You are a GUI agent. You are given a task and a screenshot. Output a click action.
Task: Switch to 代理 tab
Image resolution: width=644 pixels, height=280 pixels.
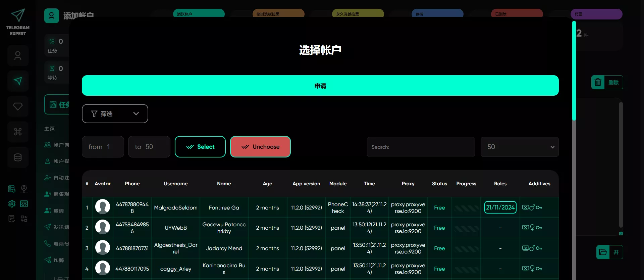(596, 14)
